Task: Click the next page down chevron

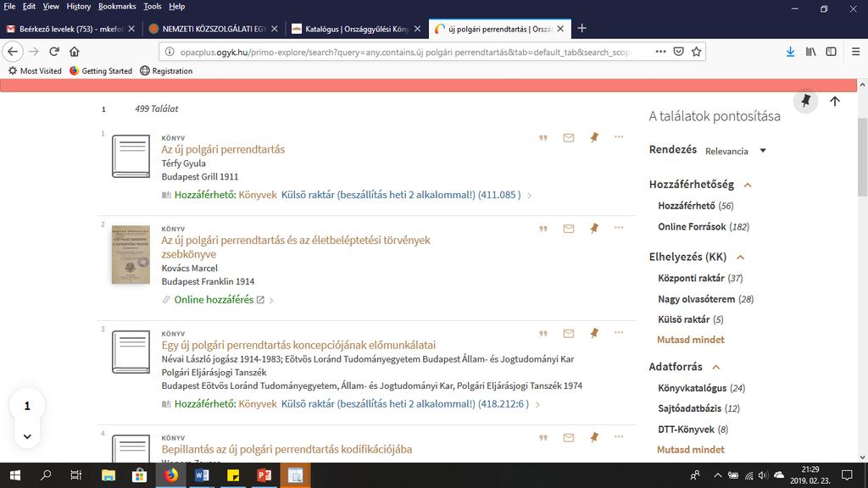Action: tap(27, 436)
